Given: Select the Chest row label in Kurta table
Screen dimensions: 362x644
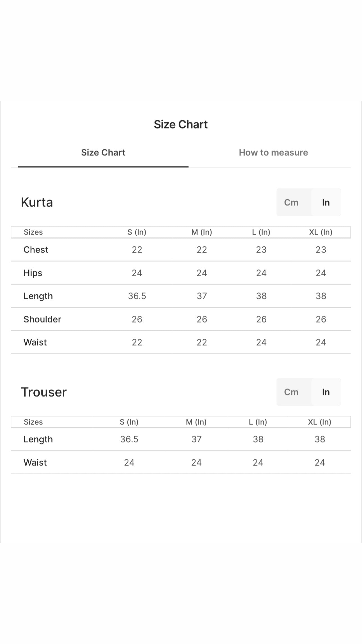Looking at the screenshot, I should pos(36,250).
